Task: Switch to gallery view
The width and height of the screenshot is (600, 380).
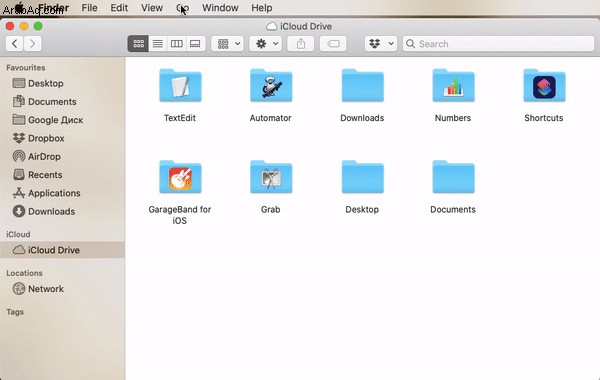Action: (x=196, y=44)
